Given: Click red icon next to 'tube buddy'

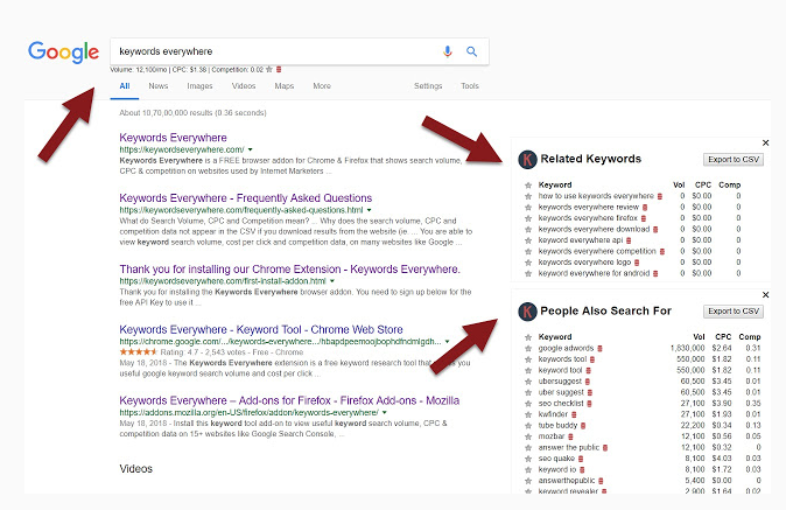Looking at the screenshot, I should pyautogui.click(x=583, y=426).
